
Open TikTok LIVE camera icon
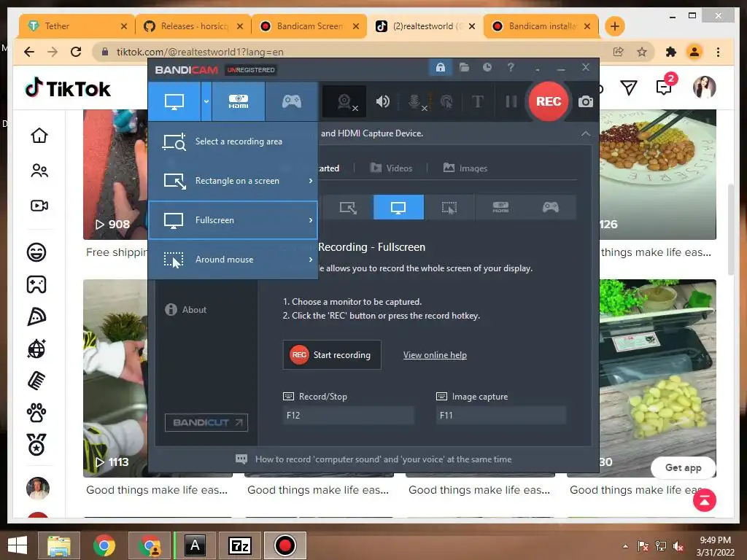point(39,206)
